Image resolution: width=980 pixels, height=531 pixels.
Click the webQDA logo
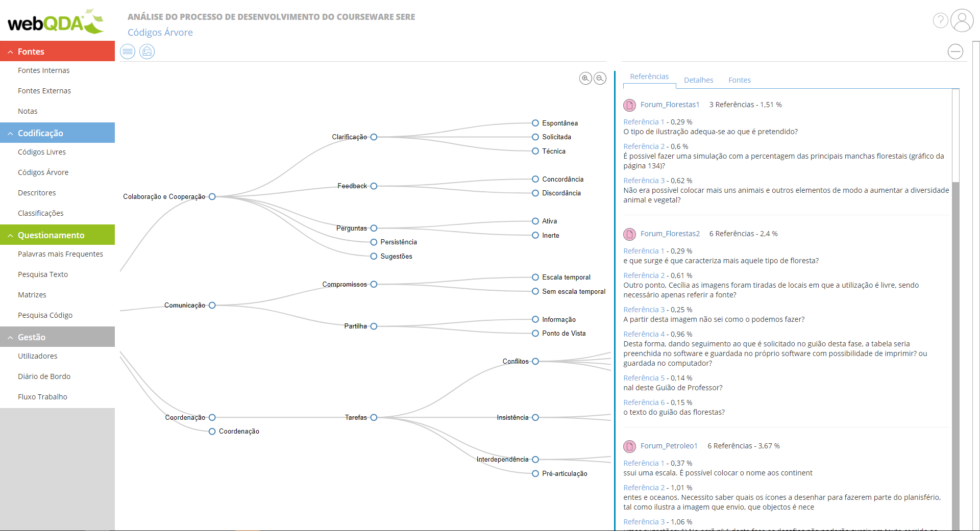[x=56, y=21]
